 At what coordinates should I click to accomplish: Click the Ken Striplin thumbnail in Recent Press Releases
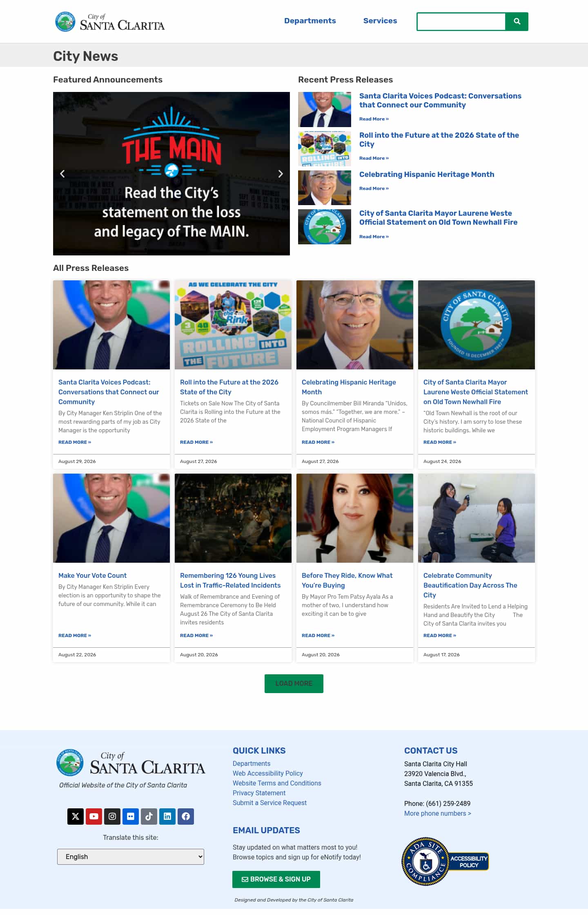325,110
